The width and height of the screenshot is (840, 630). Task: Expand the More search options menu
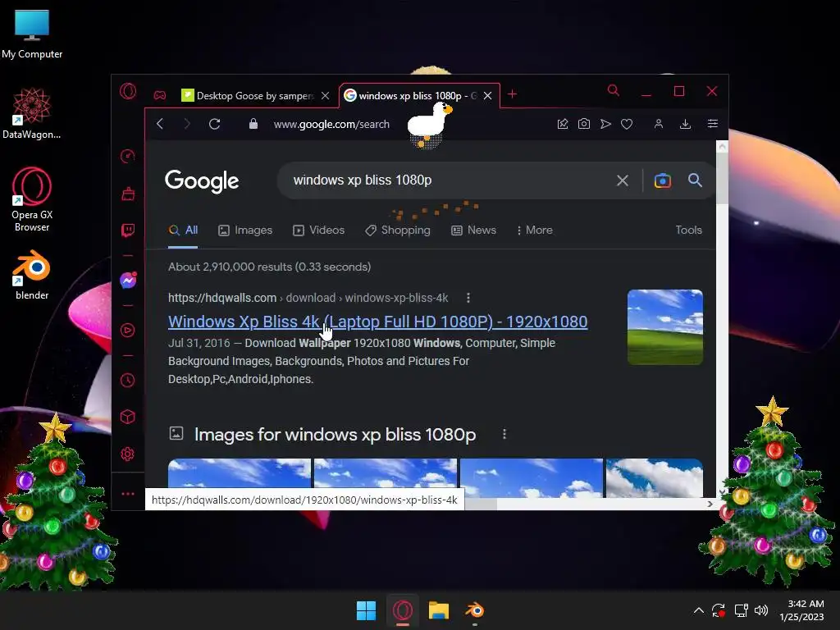pyautogui.click(x=535, y=231)
